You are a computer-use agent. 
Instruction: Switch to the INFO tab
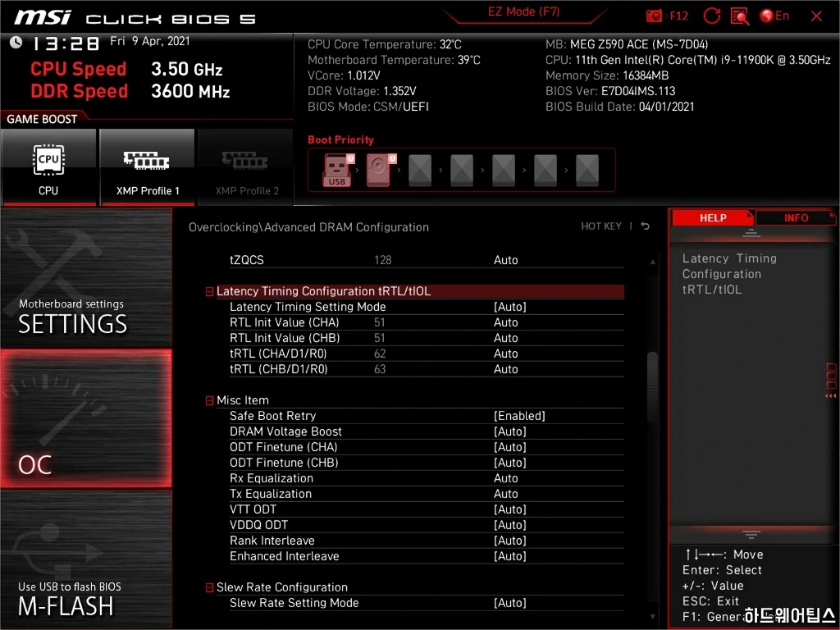click(x=796, y=217)
